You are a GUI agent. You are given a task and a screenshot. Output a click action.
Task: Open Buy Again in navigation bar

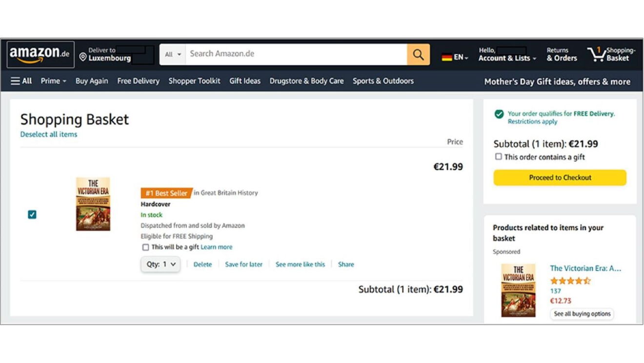pyautogui.click(x=92, y=81)
